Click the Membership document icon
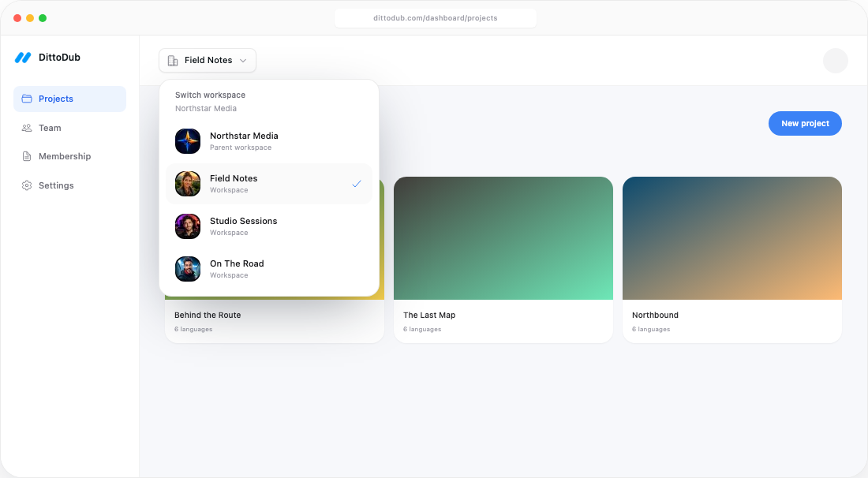868x478 pixels. tap(27, 156)
